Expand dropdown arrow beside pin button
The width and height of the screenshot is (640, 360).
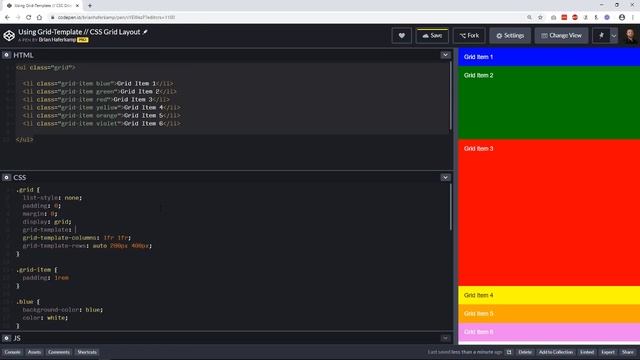click(x=613, y=36)
